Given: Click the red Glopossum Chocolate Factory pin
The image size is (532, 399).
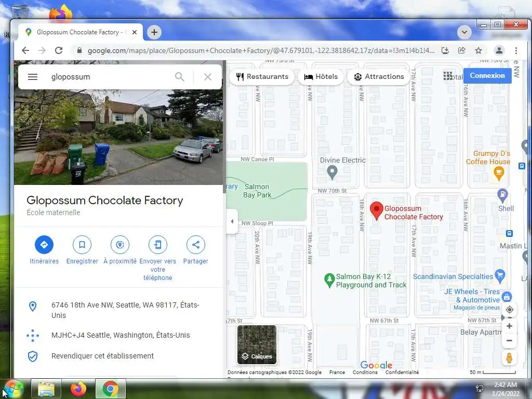Looking at the screenshot, I should [376, 211].
